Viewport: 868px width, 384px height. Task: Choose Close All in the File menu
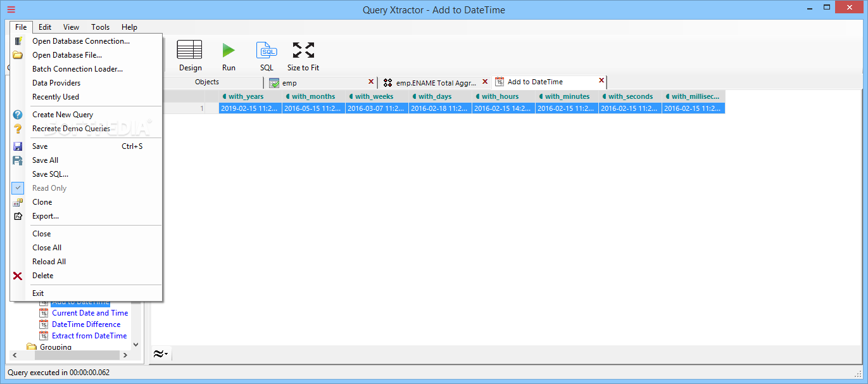(x=47, y=248)
